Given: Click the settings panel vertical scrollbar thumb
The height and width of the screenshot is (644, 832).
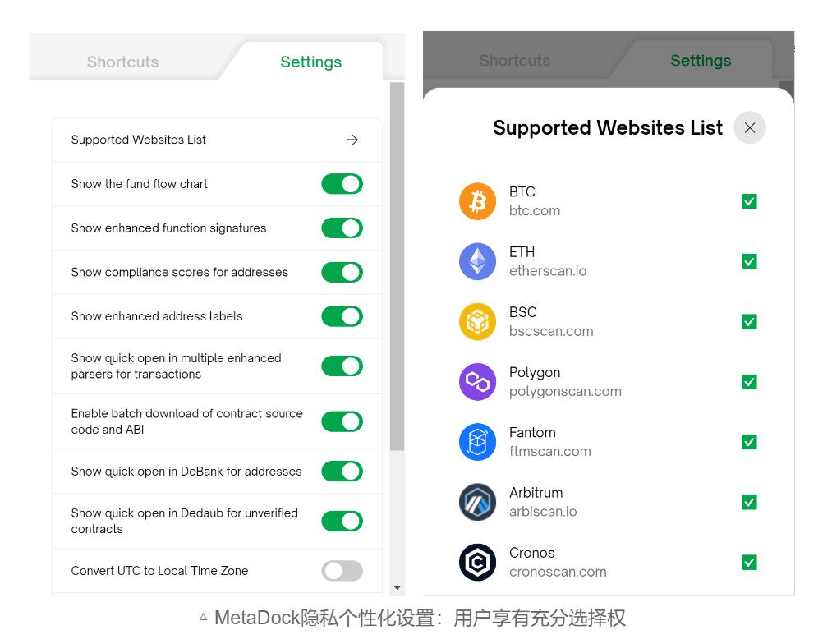Looking at the screenshot, I should [x=398, y=263].
